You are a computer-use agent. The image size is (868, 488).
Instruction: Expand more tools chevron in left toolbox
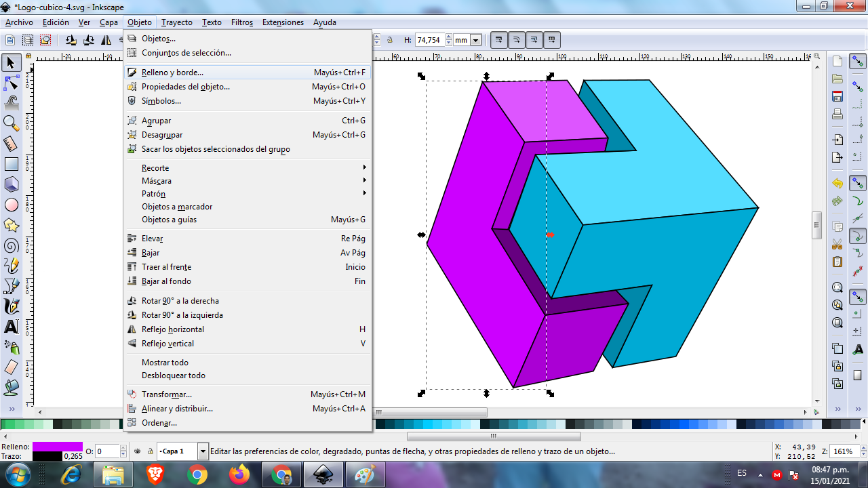pos(11,410)
